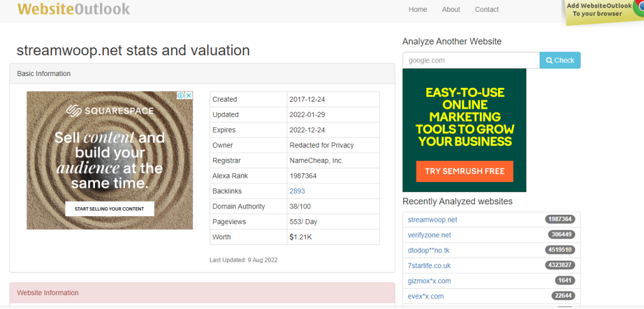
Task: Open the Home menu item
Action: click(418, 9)
